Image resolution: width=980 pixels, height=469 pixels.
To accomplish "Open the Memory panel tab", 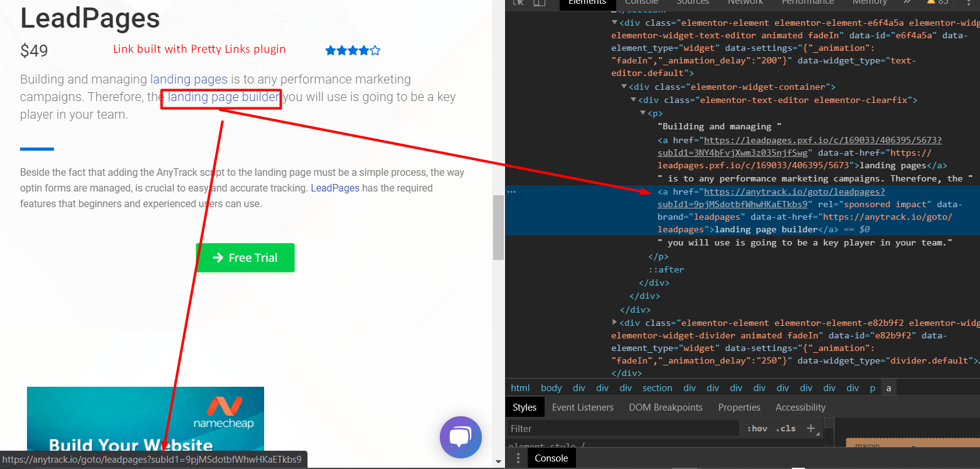I will pos(870,3).
